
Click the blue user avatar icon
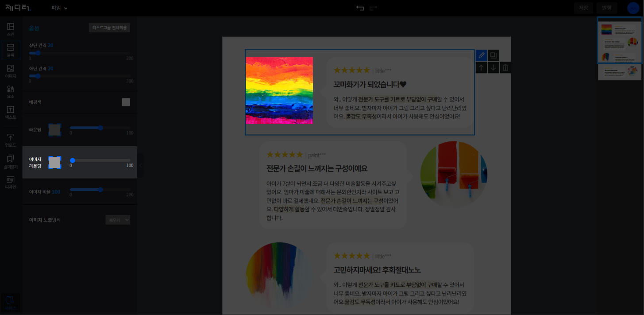pos(633,8)
